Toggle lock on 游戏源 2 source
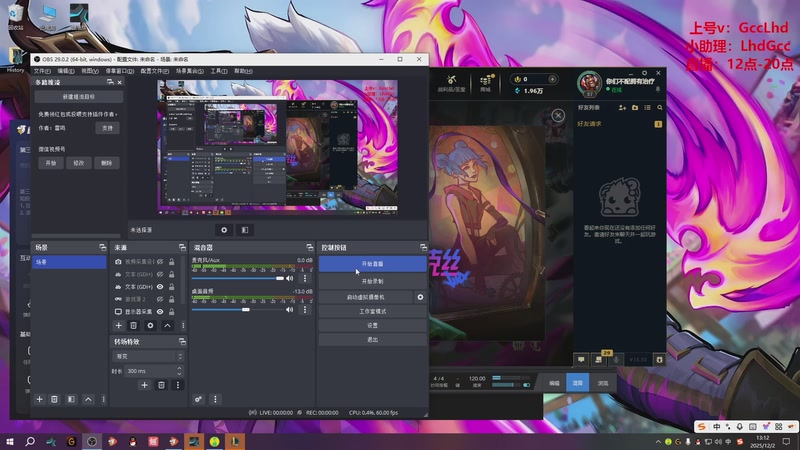 click(x=171, y=299)
